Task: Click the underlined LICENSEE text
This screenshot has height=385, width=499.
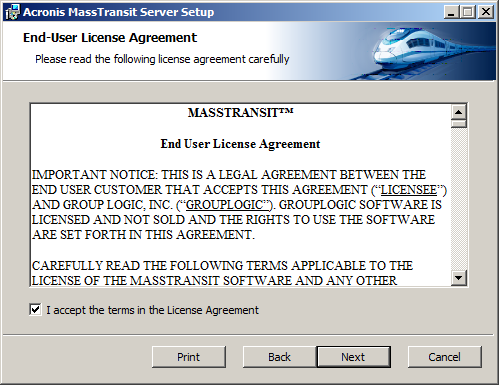Action: 409,190
